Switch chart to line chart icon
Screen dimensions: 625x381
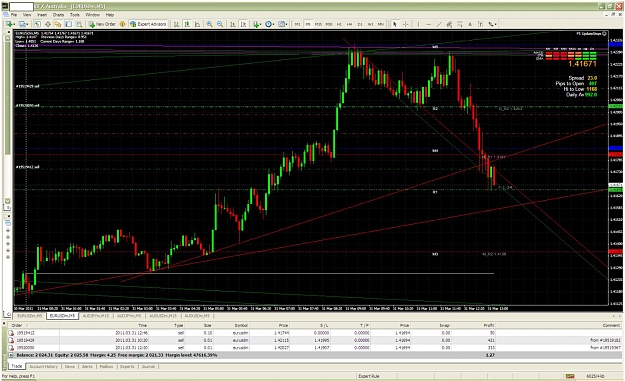point(197,24)
